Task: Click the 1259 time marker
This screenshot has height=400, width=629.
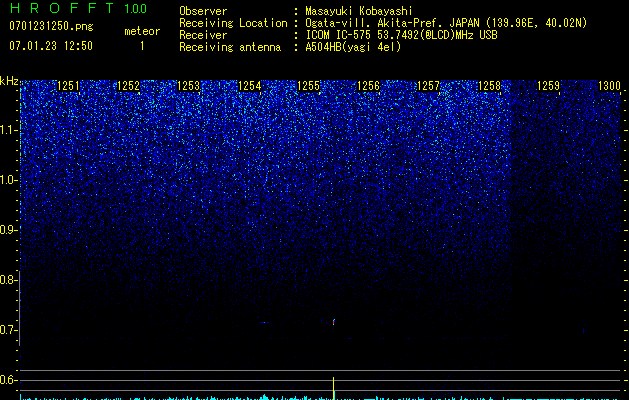Action: coord(548,86)
